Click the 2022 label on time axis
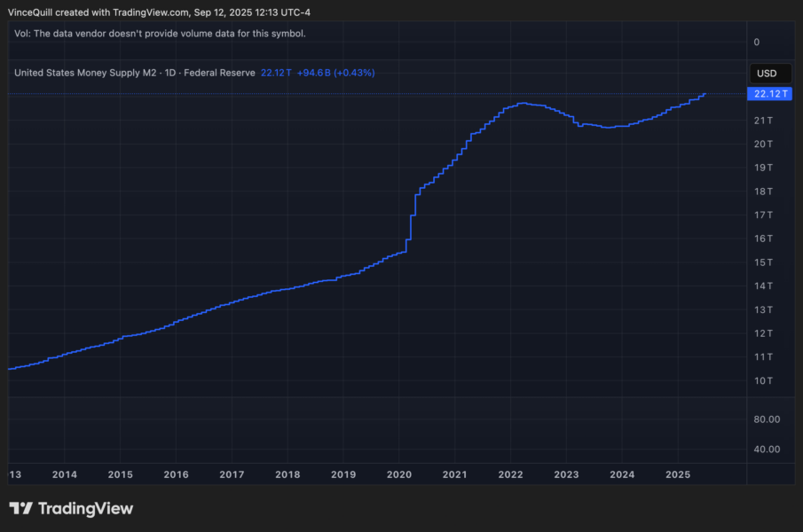The height and width of the screenshot is (532, 803). [510, 474]
